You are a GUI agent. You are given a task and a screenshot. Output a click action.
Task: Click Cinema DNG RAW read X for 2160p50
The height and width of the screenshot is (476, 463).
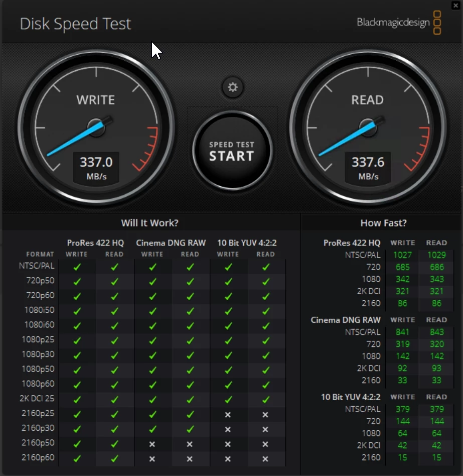tap(190, 444)
